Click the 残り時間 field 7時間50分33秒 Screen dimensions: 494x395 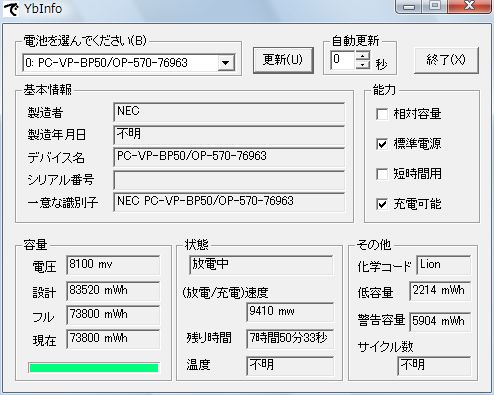(290, 339)
